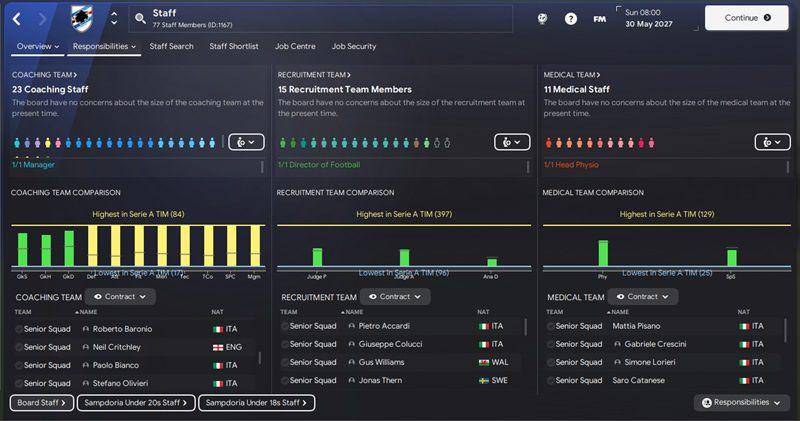Open the date Sun 30 May 2027
Image resolution: width=800 pixels, height=421 pixels.
coord(649,18)
